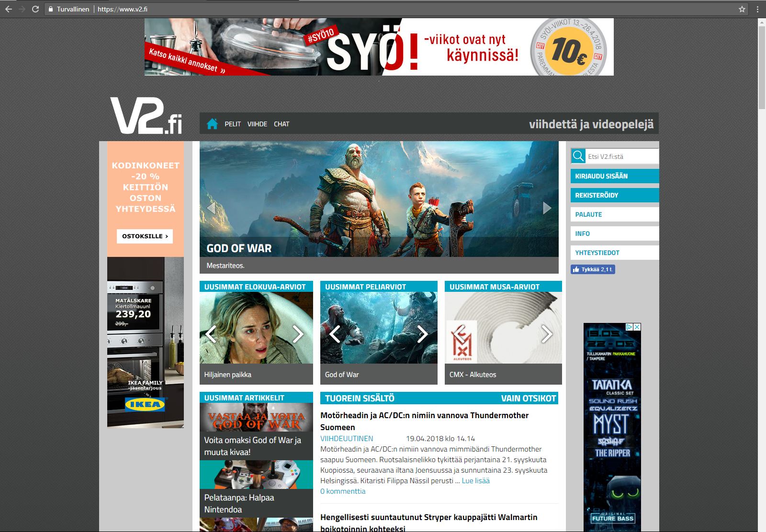Click the search magnifier icon
766x532 pixels.
[x=578, y=156]
